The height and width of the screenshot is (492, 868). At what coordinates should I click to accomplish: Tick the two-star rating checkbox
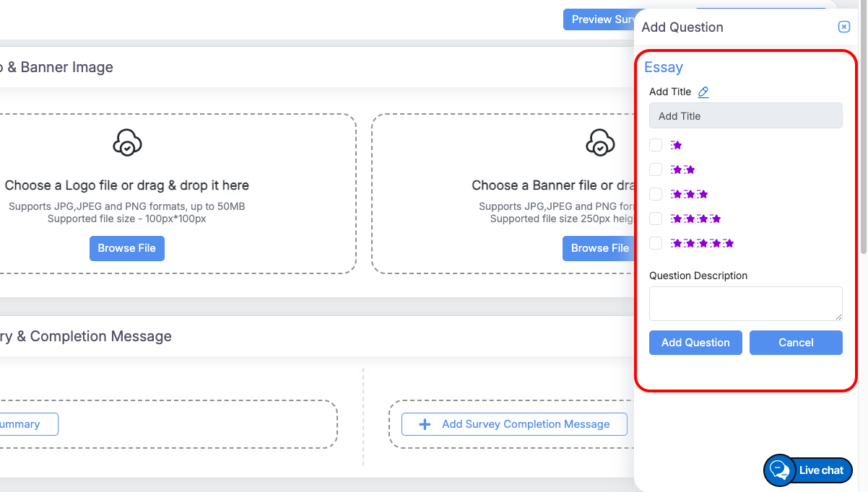(x=656, y=170)
